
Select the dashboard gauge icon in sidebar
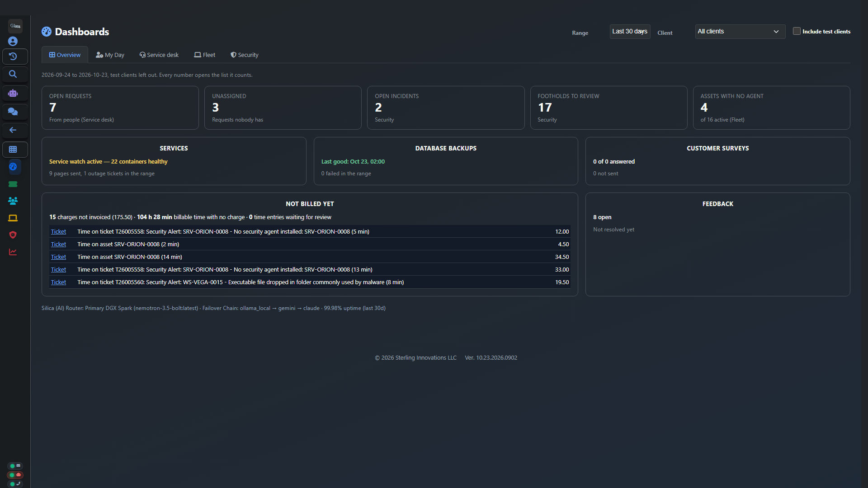13,167
